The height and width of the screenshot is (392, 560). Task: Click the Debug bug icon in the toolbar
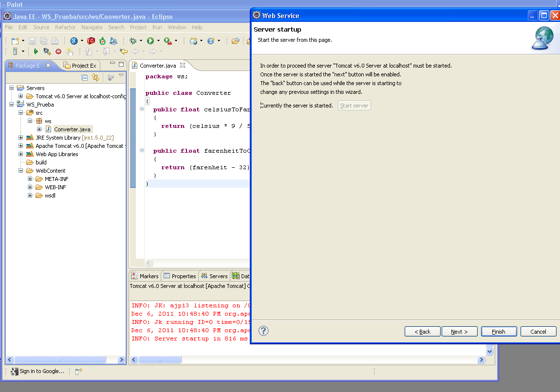click(x=133, y=41)
